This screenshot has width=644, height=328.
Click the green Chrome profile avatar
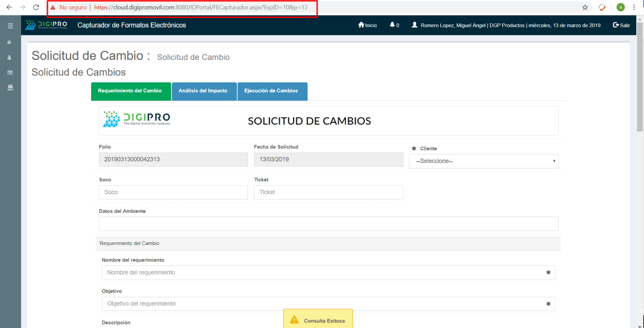coord(620,7)
